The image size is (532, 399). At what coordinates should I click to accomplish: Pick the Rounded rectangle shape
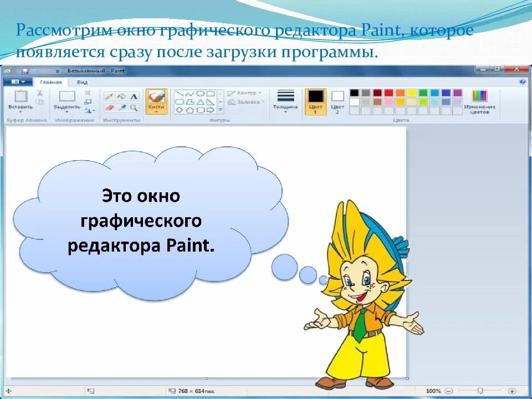click(x=180, y=102)
